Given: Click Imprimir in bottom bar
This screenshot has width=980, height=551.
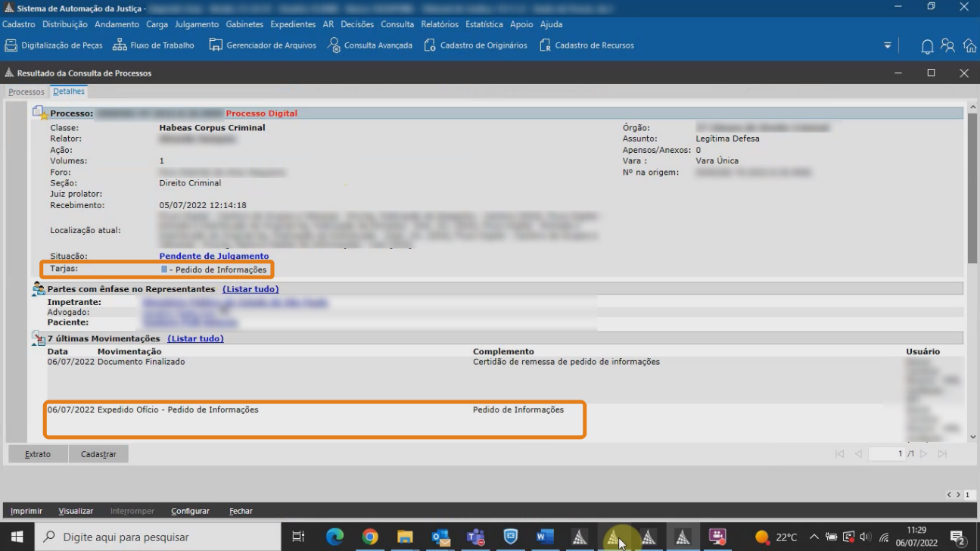Looking at the screenshot, I should click(26, 511).
